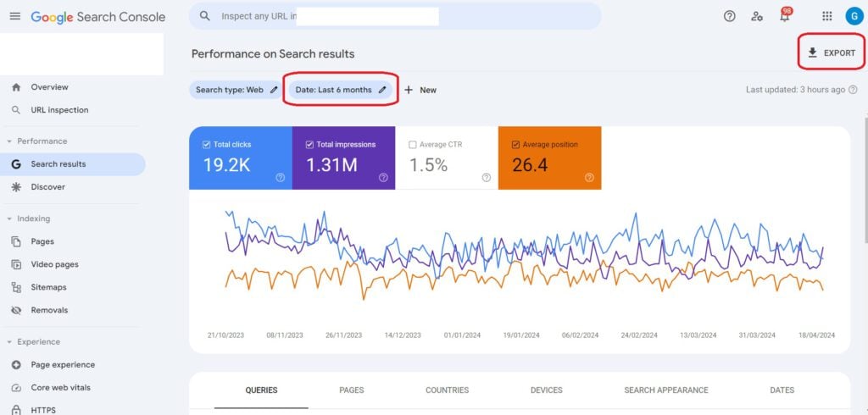Click the Google account avatar
The width and height of the screenshot is (868, 415).
tap(853, 16)
